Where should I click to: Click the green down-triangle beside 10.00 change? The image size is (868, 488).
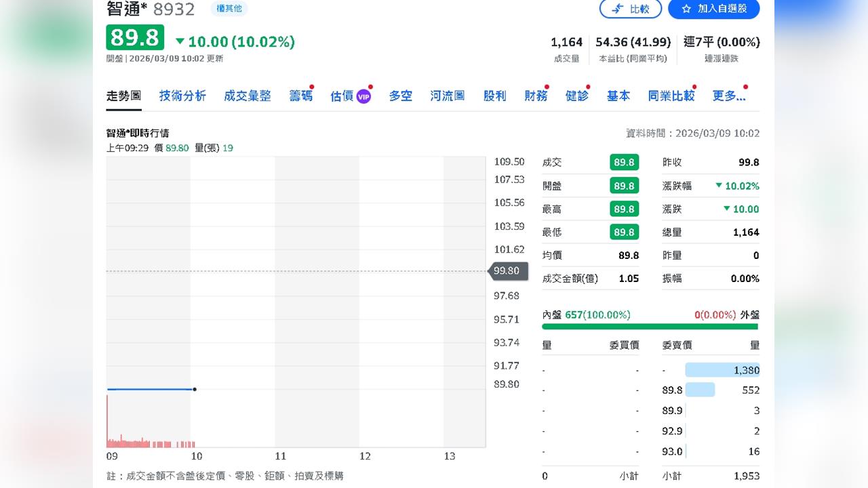[x=180, y=41]
